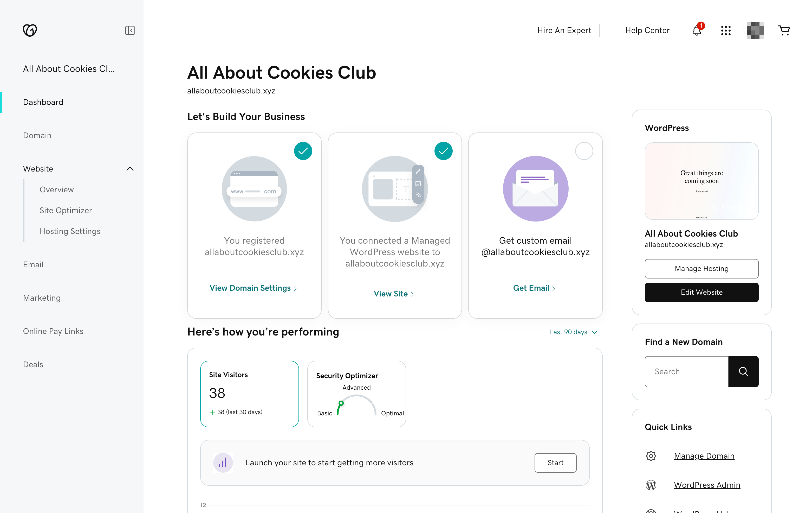Collapse the Website menu section

point(130,169)
